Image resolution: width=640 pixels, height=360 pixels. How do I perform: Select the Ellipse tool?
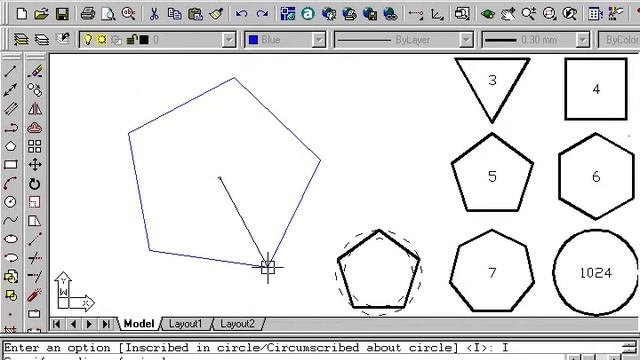click(11, 239)
